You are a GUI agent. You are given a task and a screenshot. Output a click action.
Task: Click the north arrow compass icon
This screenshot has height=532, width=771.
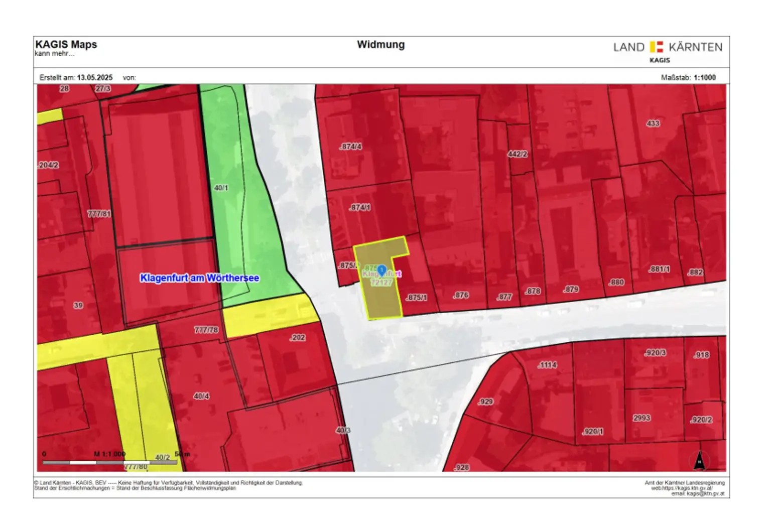click(x=699, y=461)
